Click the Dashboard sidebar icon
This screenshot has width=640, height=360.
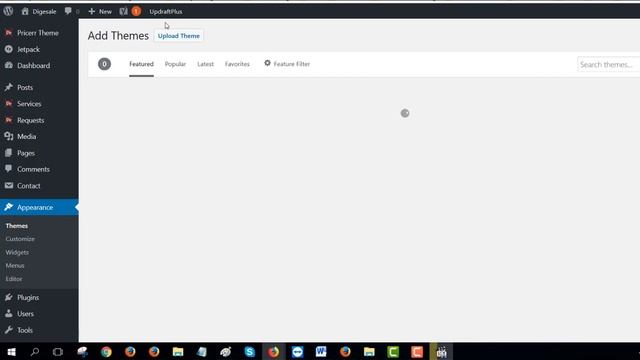click(9, 65)
